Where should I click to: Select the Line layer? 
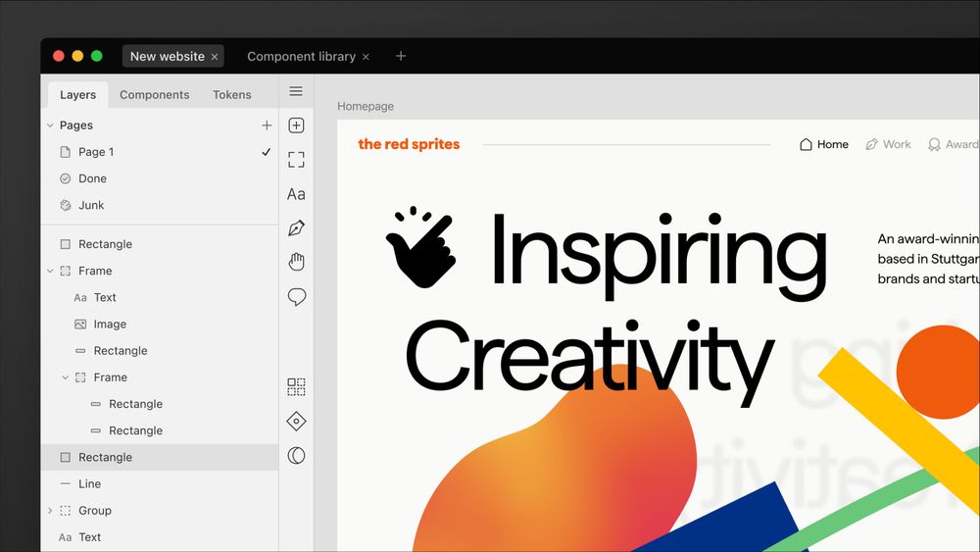tap(160, 484)
